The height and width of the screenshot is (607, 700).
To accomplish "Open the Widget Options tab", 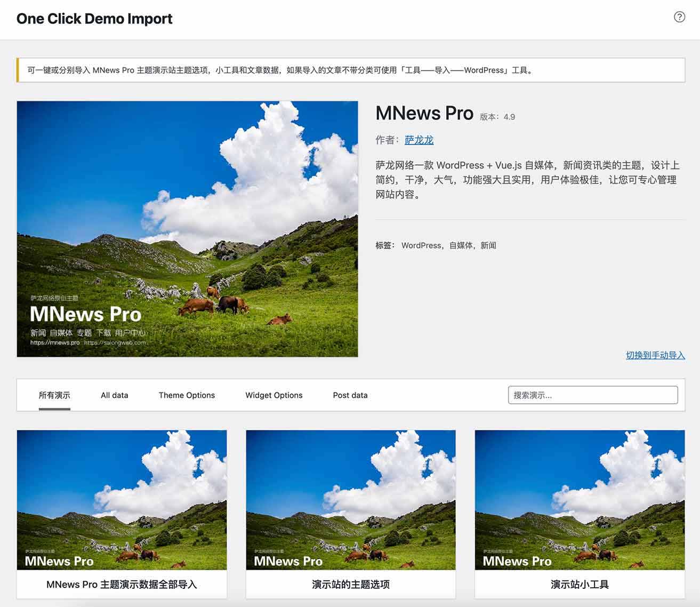I will pyautogui.click(x=274, y=395).
